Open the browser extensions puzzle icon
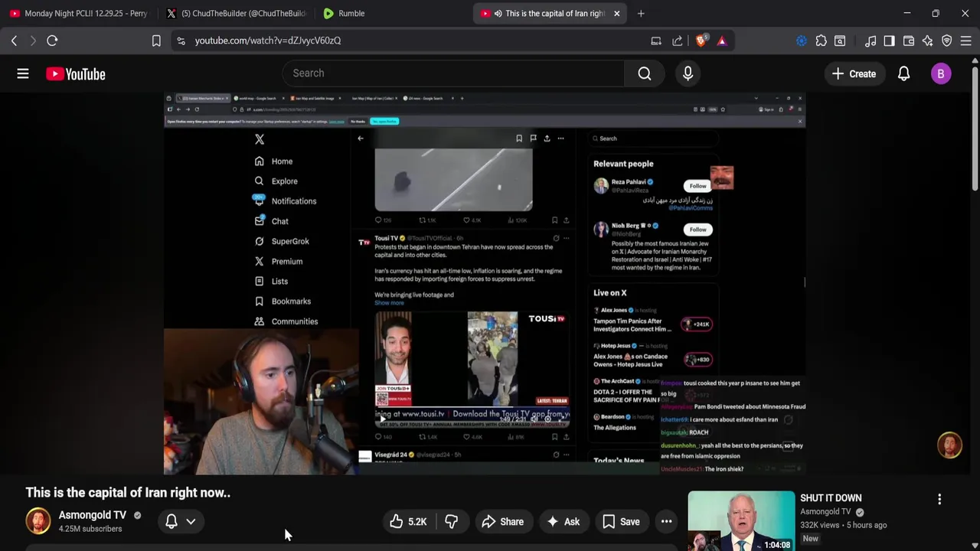The width and height of the screenshot is (980, 551). tap(822, 41)
